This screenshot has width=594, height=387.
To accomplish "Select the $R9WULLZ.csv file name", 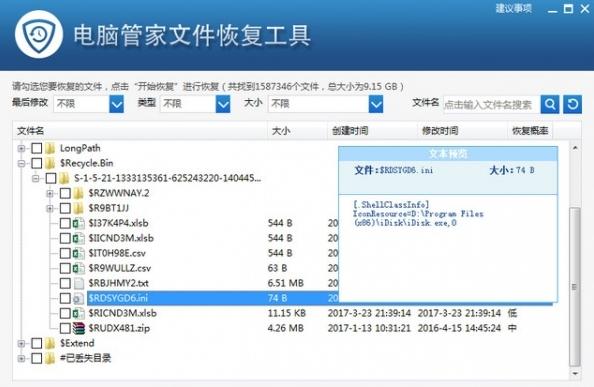I will click(120, 268).
